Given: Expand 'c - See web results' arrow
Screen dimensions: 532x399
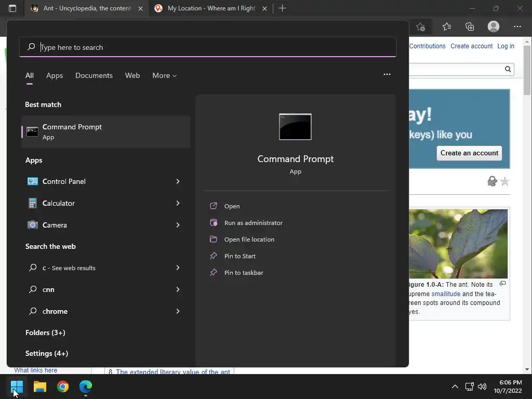Looking at the screenshot, I should coord(178,268).
